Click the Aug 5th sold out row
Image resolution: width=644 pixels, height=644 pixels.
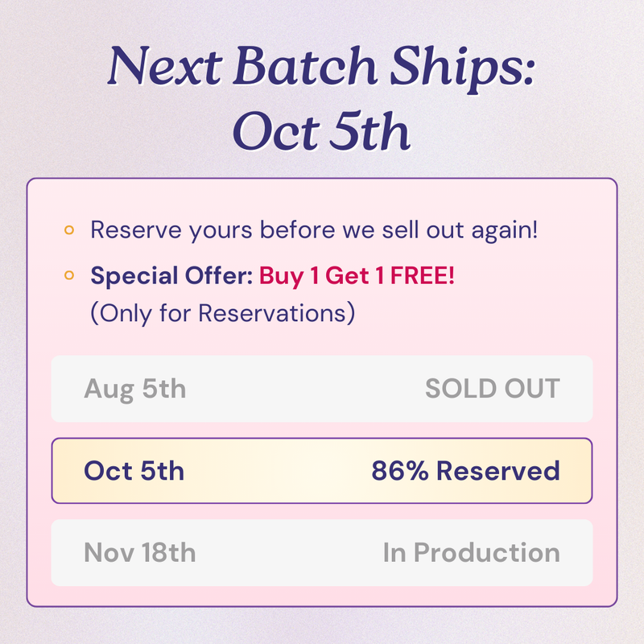(321, 389)
